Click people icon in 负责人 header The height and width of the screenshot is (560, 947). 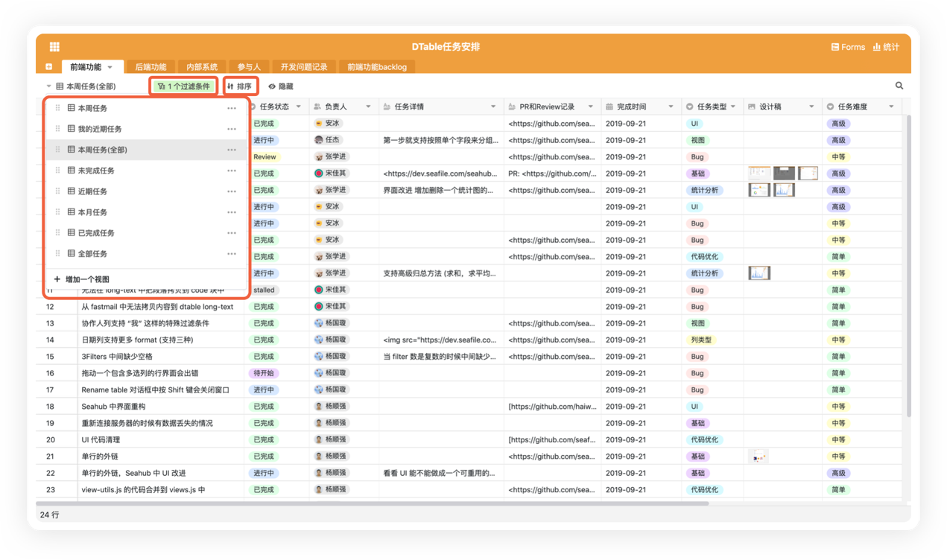coord(317,106)
